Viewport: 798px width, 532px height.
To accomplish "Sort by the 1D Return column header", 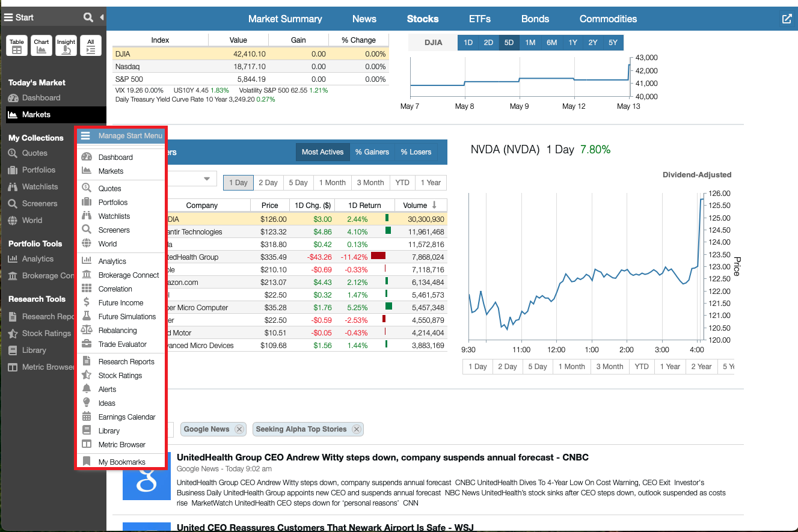I will point(364,205).
